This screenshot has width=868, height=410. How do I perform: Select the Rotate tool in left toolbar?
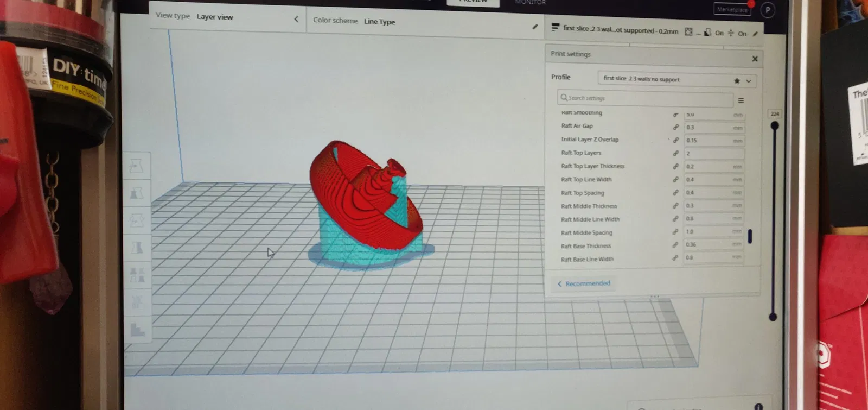(137, 220)
